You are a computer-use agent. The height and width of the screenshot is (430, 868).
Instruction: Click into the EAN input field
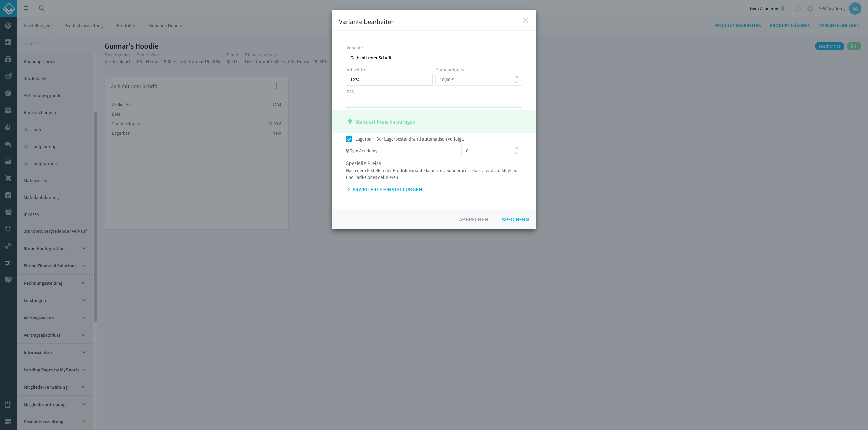(x=434, y=102)
